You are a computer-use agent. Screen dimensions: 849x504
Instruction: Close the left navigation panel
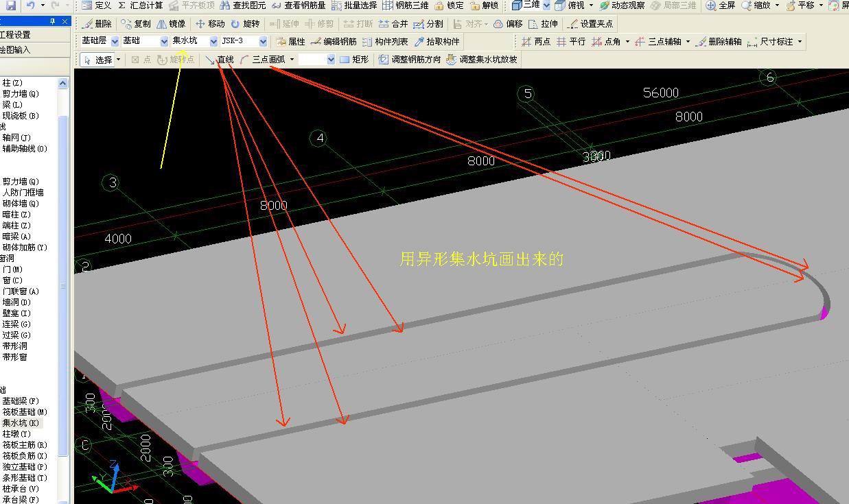65,21
